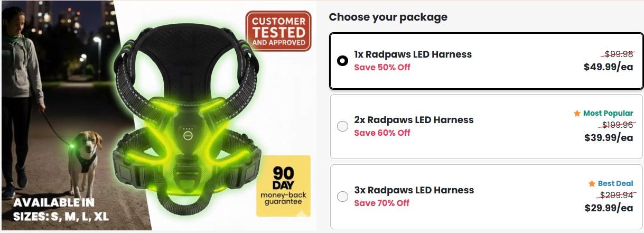Click the Choose your package heading

click(388, 17)
